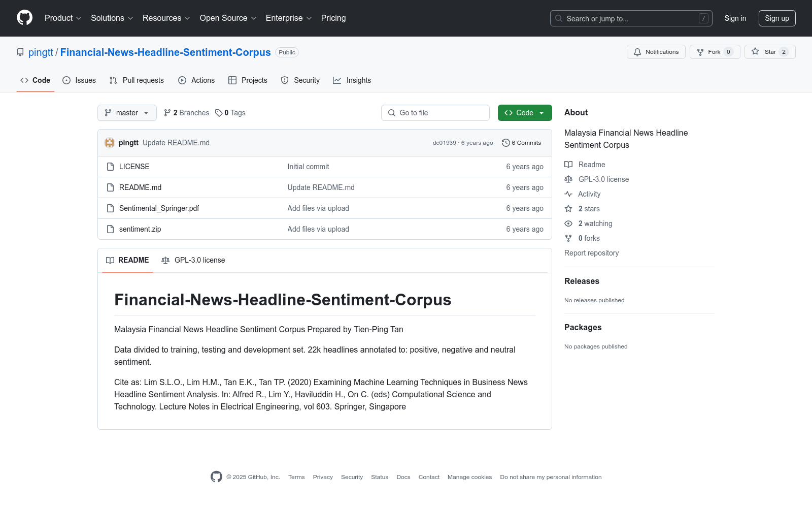Switch to the Projects tab
Viewport: 812px width, 508px height.
pyautogui.click(x=248, y=80)
